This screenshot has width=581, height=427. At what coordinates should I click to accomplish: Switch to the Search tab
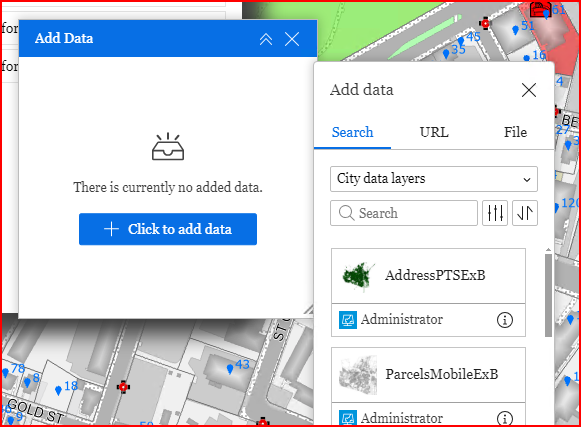click(352, 132)
